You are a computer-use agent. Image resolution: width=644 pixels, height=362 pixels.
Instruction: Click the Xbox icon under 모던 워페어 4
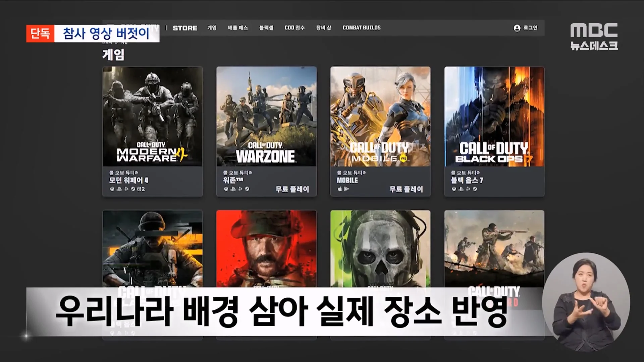[112, 189]
